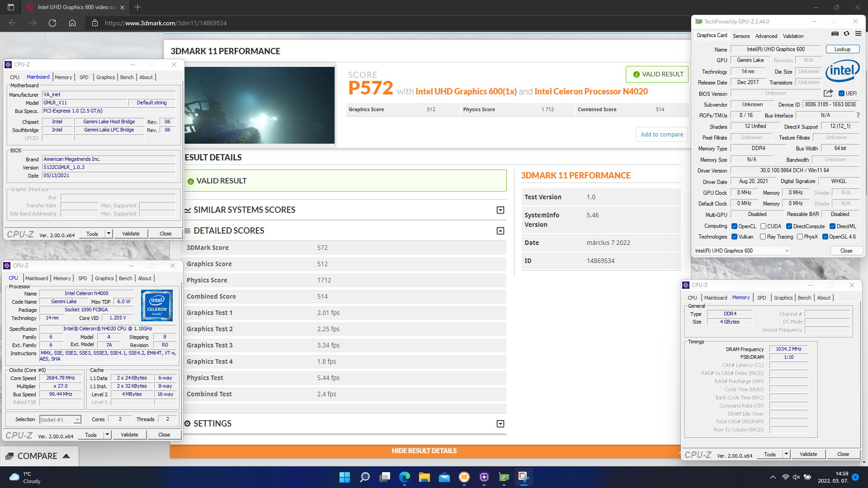Screen dimensions: 868x488
Task: Click the Lookup button in GPU-Z
Action: pyautogui.click(x=843, y=49)
